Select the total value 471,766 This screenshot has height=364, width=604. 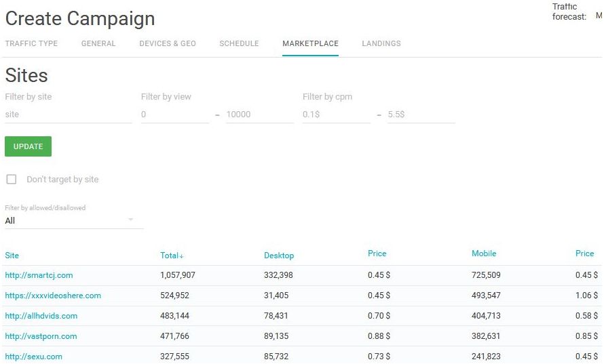click(174, 336)
